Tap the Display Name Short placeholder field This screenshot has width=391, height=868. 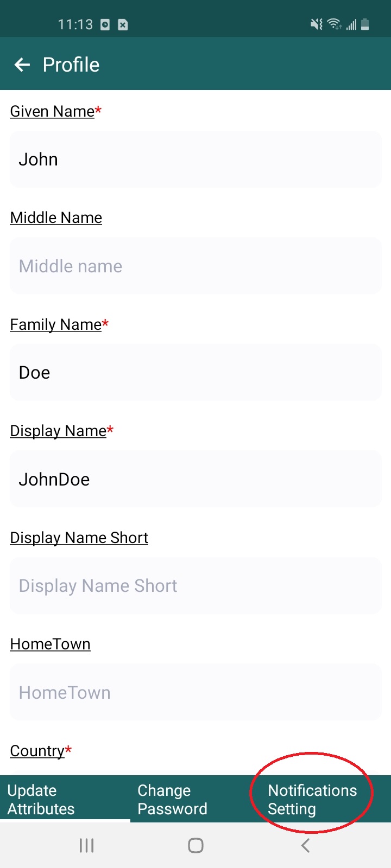(x=195, y=585)
